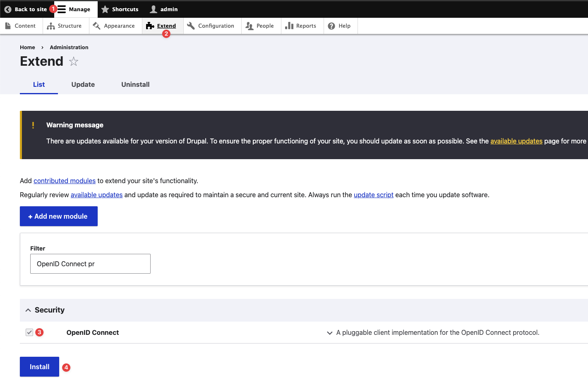This screenshot has height=389, width=588.
Task: Select the Configuration wrench icon
Action: click(x=191, y=25)
